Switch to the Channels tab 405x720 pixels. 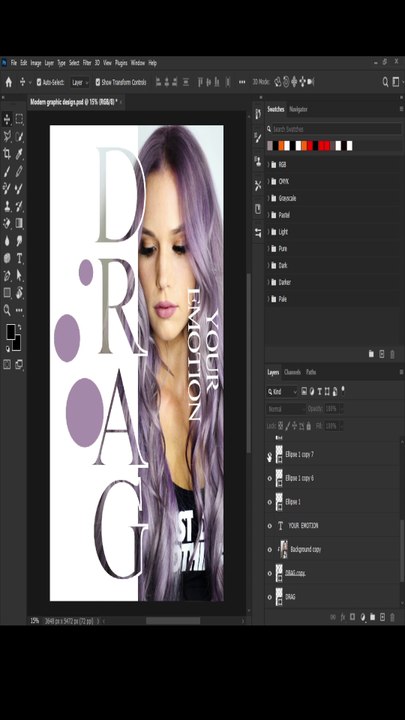[x=292, y=372]
